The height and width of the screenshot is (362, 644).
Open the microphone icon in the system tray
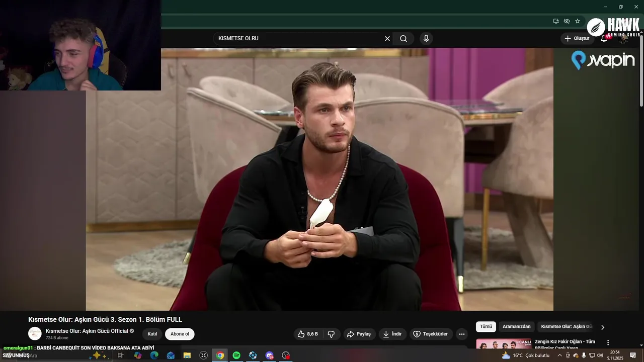[x=584, y=355]
